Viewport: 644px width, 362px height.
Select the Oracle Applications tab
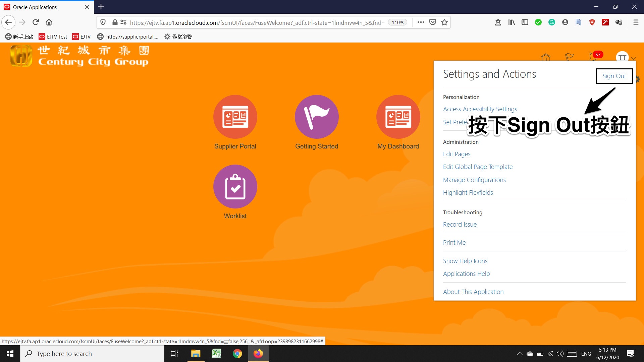[47, 7]
